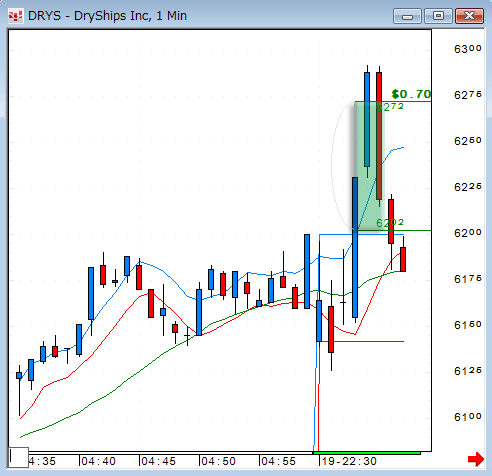492x476 pixels.
Task: Click the 19-22:30 session marker
Action: [349, 461]
